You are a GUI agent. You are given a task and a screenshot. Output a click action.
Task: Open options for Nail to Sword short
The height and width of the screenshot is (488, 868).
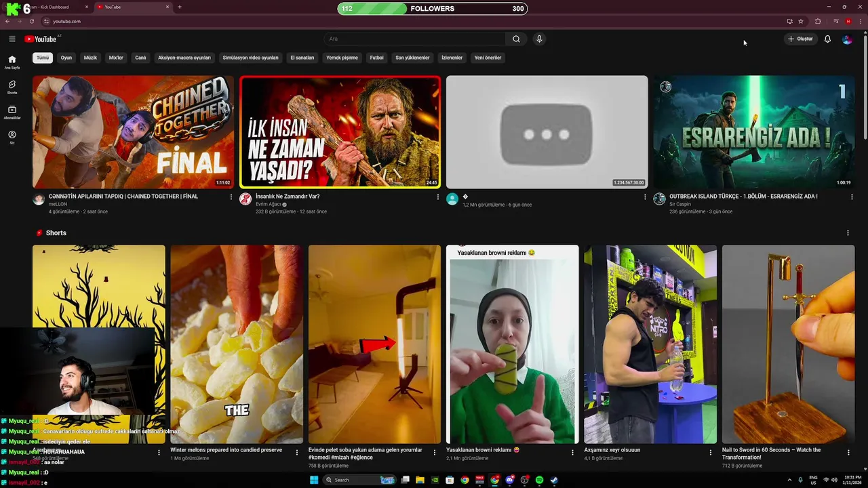[848, 452]
